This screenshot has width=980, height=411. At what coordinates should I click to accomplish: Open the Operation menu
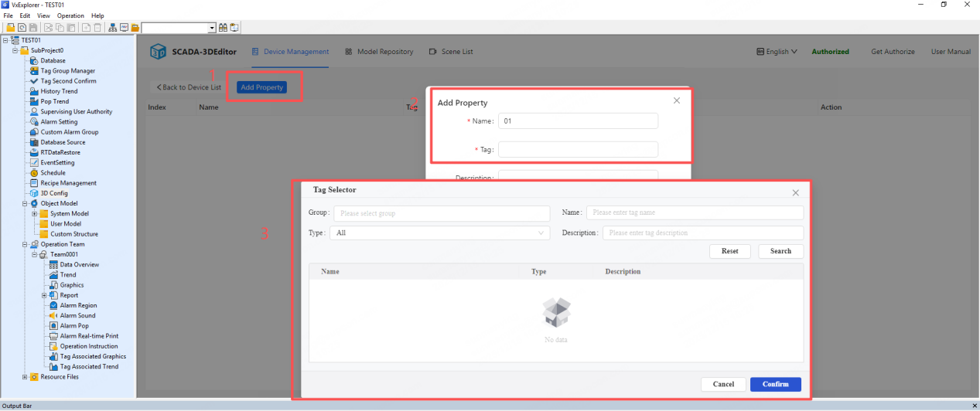[x=70, y=15]
